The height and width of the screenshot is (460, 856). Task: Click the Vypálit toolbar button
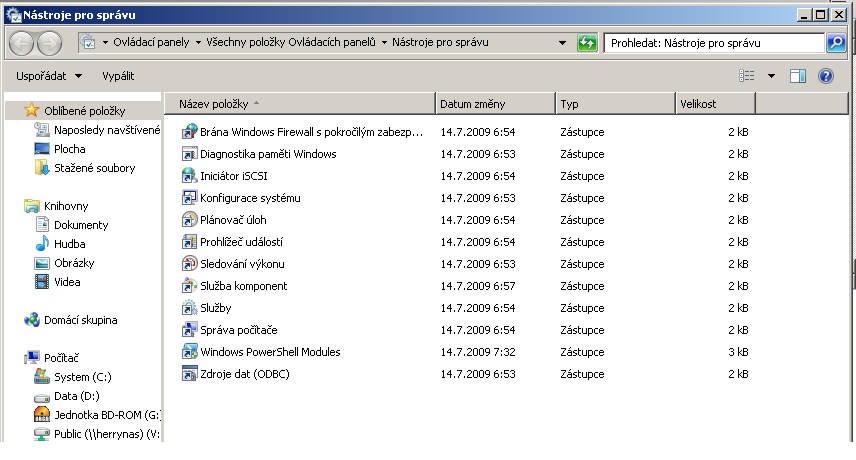click(x=118, y=76)
